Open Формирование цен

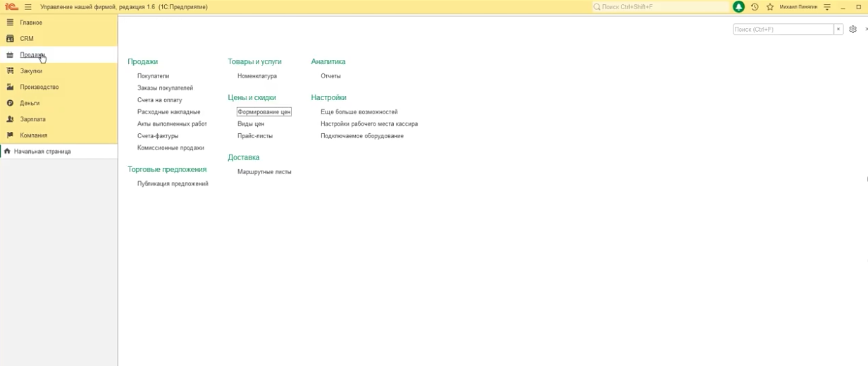click(263, 112)
